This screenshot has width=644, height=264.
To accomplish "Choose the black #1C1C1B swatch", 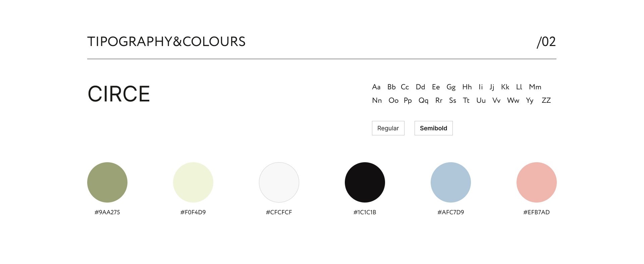I will click(x=365, y=182).
